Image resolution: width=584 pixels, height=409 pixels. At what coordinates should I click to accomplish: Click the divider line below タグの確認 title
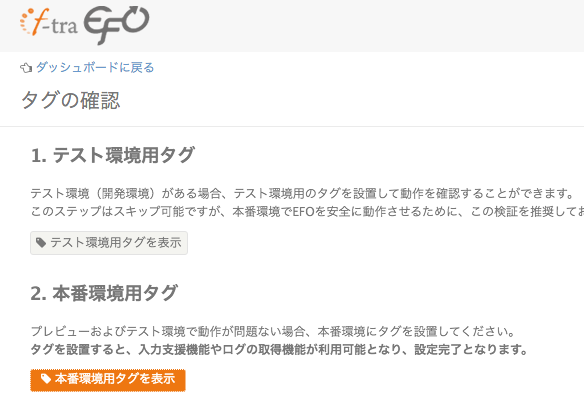click(x=292, y=127)
